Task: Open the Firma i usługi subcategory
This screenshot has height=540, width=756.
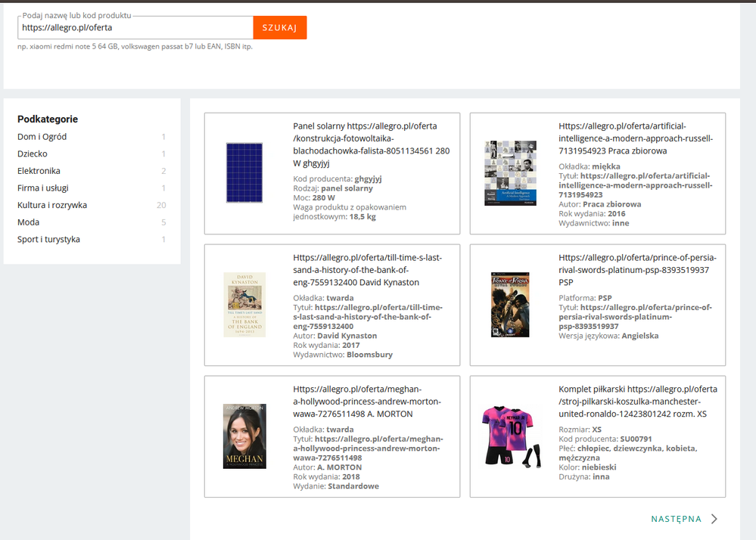Action: click(x=43, y=188)
